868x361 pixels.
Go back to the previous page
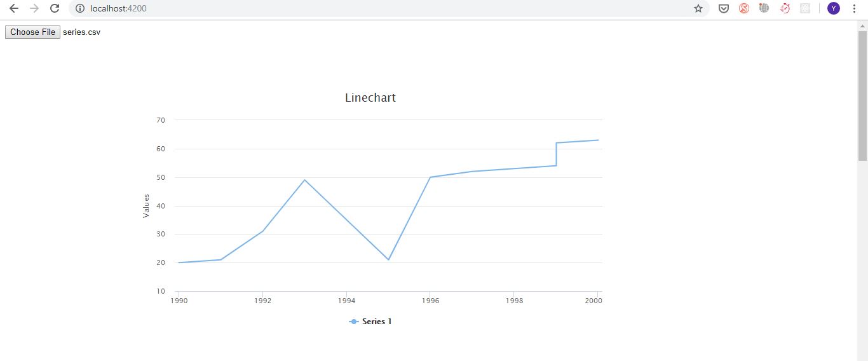click(14, 8)
